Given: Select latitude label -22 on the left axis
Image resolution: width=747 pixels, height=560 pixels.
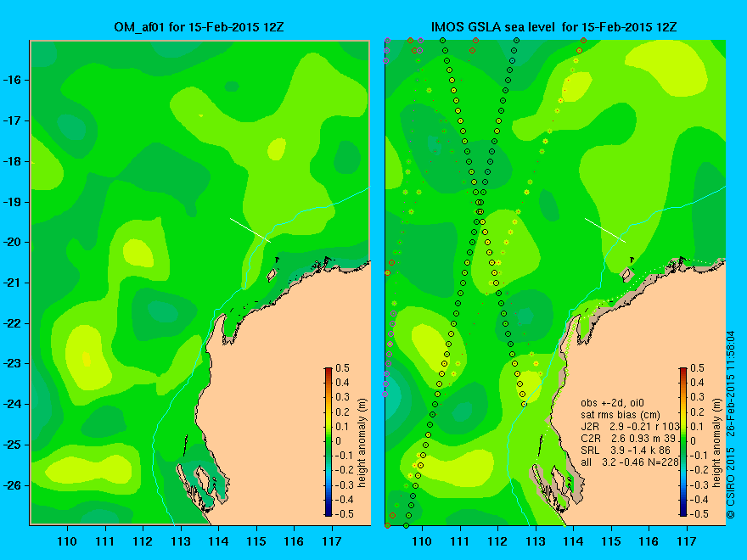Looking at the screenshot, I should tap(12, 323).
